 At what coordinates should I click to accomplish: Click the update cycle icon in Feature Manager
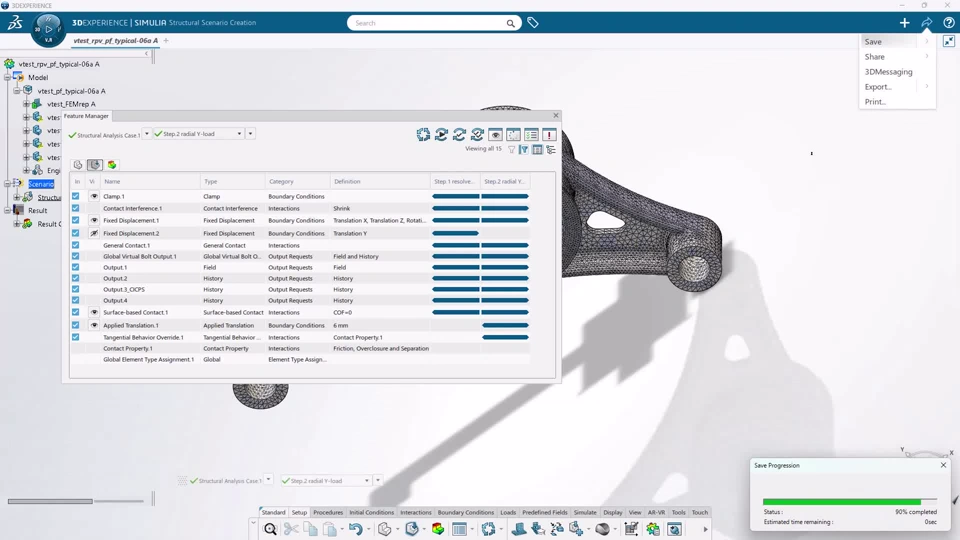(x=423, y=135)
